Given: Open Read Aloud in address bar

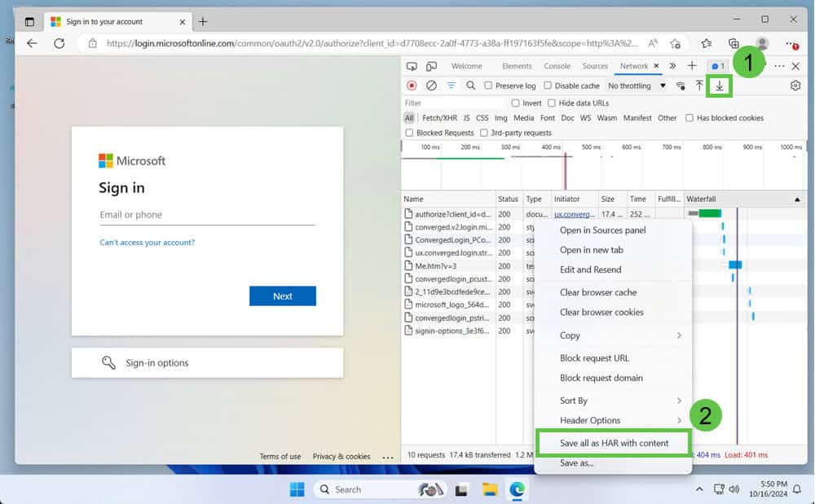Looking at the screenshot, I should click(x=653, y=44).
